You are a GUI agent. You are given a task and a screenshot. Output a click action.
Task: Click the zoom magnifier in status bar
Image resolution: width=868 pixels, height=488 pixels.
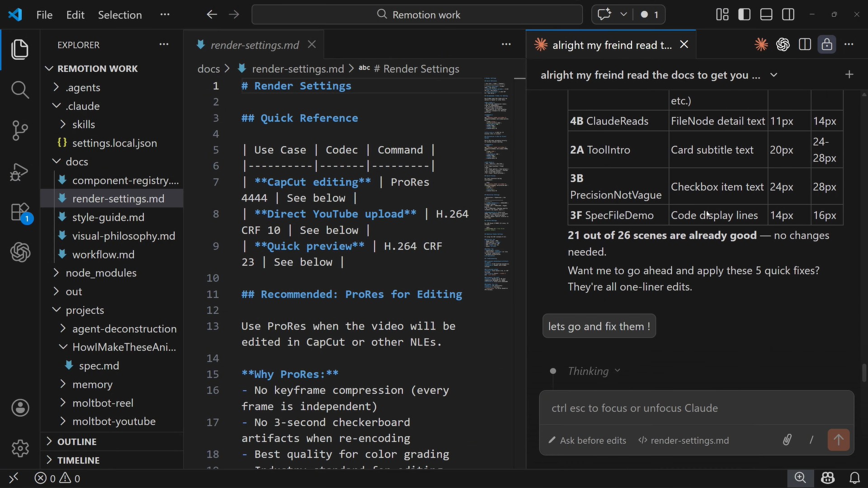(800, 478)
